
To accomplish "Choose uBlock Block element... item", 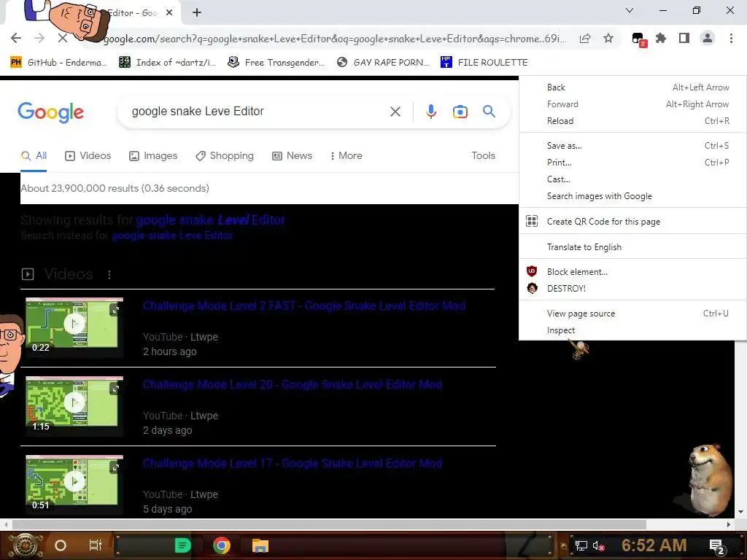I will coord(632,272).
